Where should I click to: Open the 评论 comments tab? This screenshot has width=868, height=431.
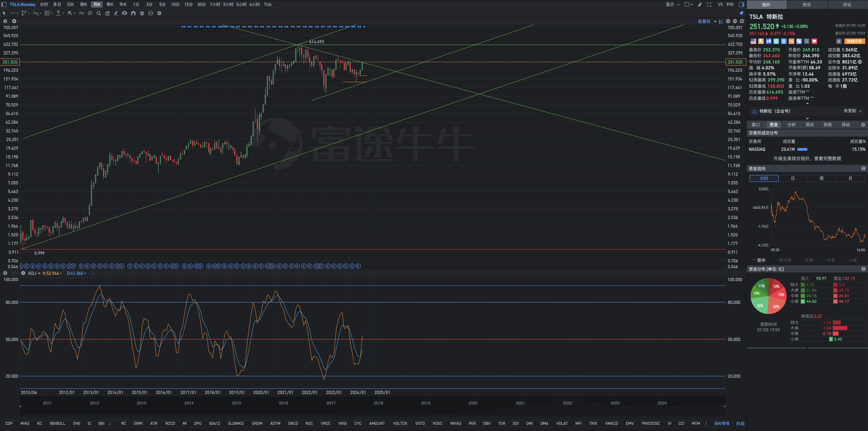[847, 5]
